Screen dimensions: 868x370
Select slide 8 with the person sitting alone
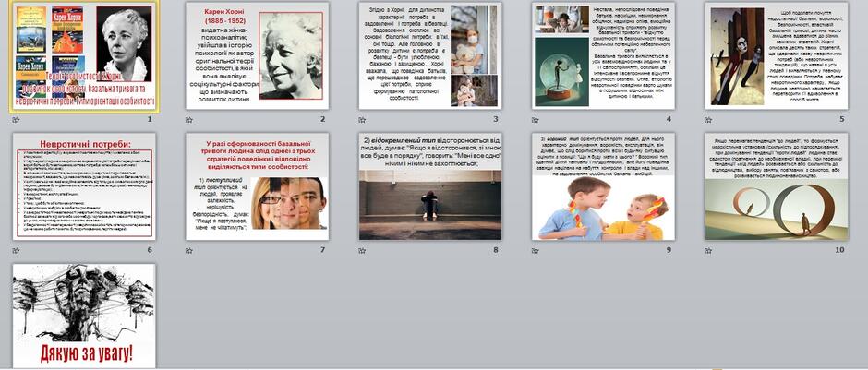430,186
